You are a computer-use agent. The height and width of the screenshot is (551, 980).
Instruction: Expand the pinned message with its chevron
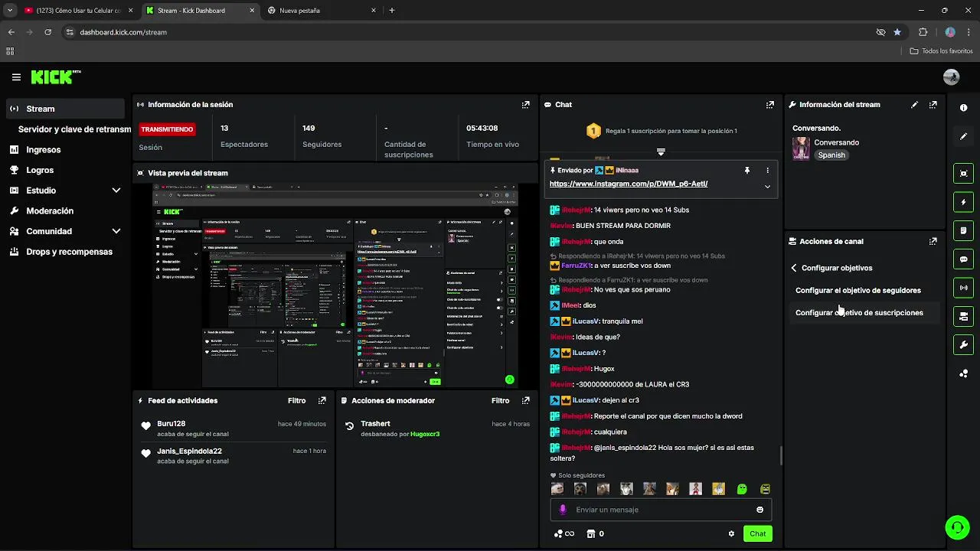(767, 187)
